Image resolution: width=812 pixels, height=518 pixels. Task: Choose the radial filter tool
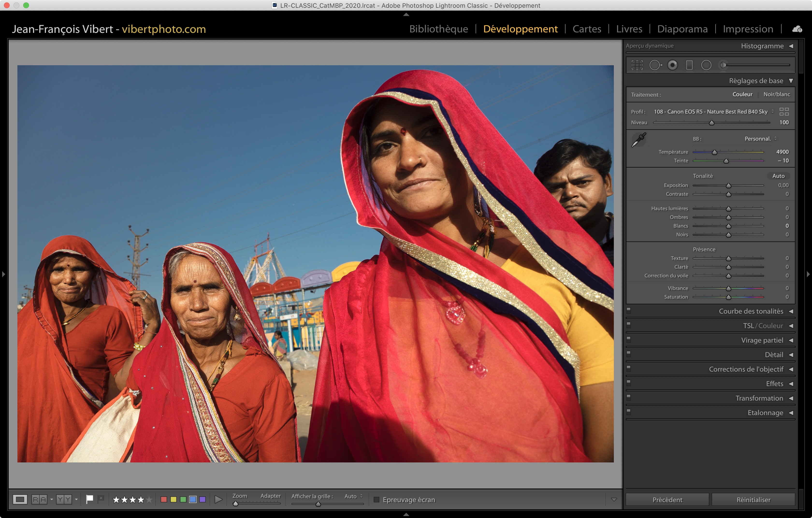point(706,65)
